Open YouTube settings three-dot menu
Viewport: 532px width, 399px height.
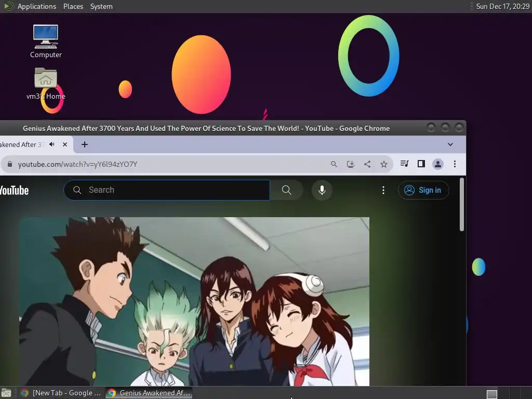pos(383,190)
